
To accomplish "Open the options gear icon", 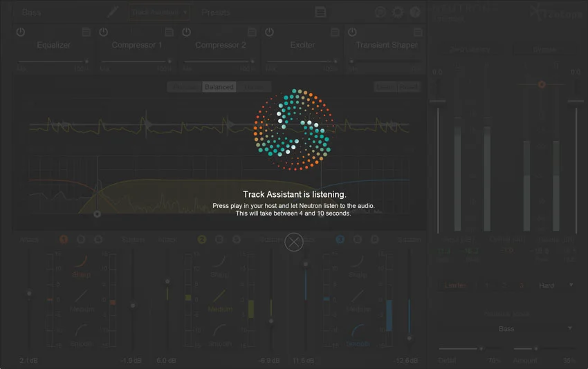I will pos(398,12).
